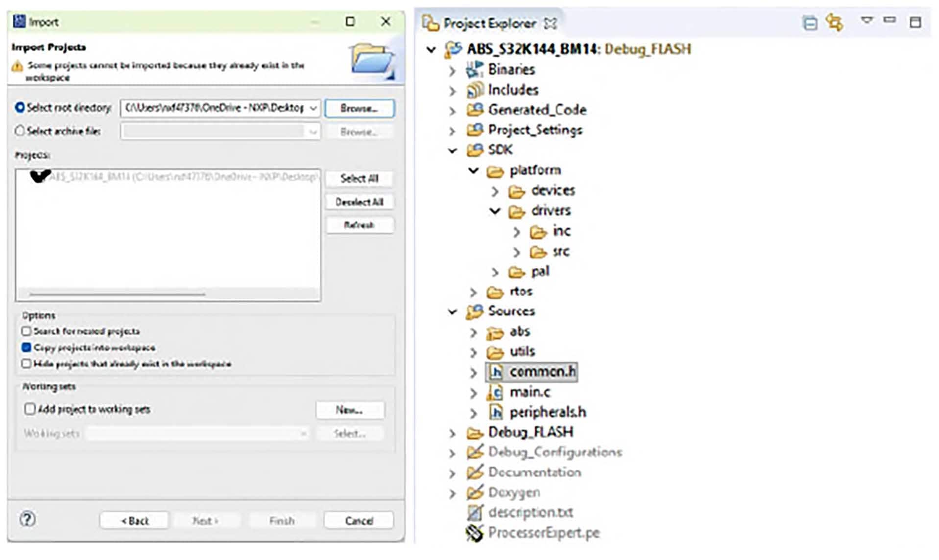Collapse the SDK folder

pos(453,150)
